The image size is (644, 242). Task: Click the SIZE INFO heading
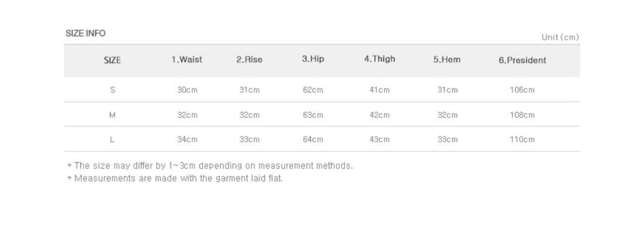(x=85, y=33)
